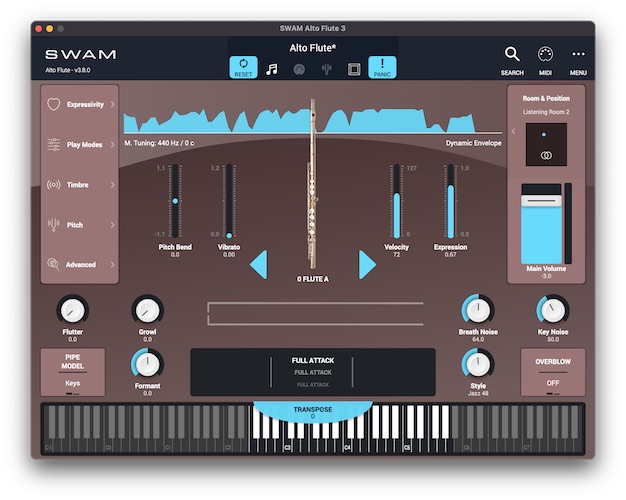Open the Pitch menu label
Viewport: 626px width, 500px height.
tap(75, 225)
